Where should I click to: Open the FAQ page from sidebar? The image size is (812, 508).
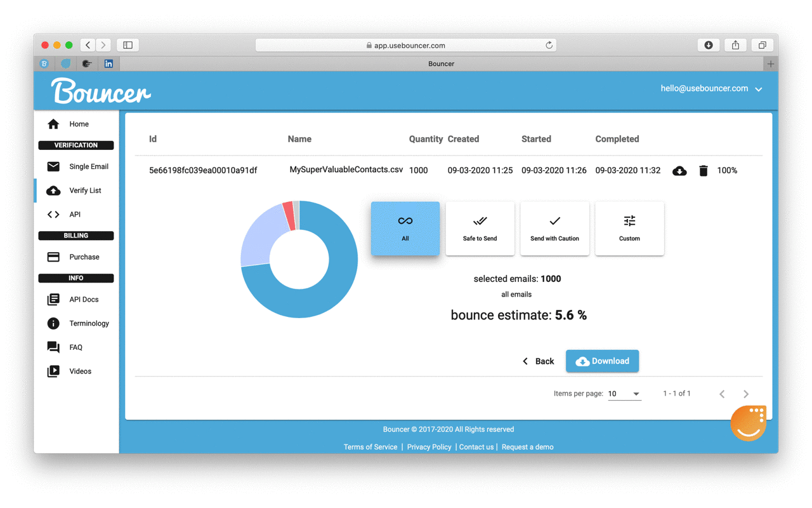pyautogui.click(x=53, y=347)
